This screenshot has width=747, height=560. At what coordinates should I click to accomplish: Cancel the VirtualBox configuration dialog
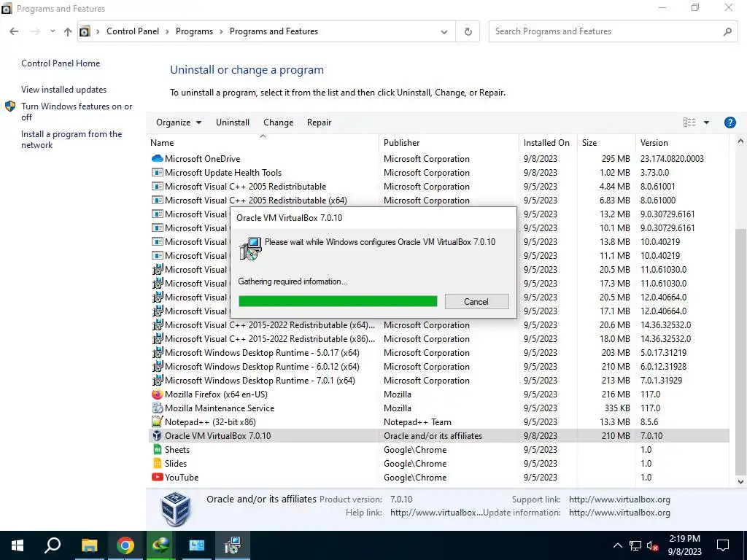[x=476, y=301]
